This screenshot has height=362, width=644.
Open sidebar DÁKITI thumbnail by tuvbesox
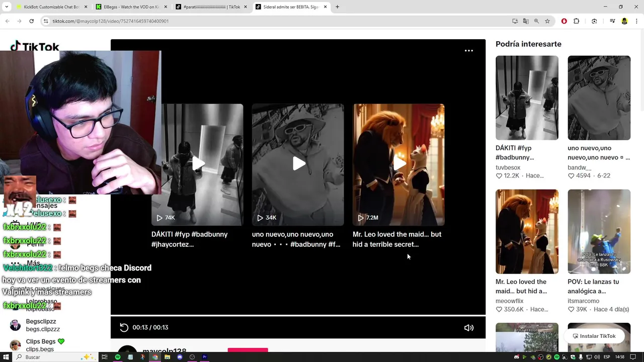point(527,98)
